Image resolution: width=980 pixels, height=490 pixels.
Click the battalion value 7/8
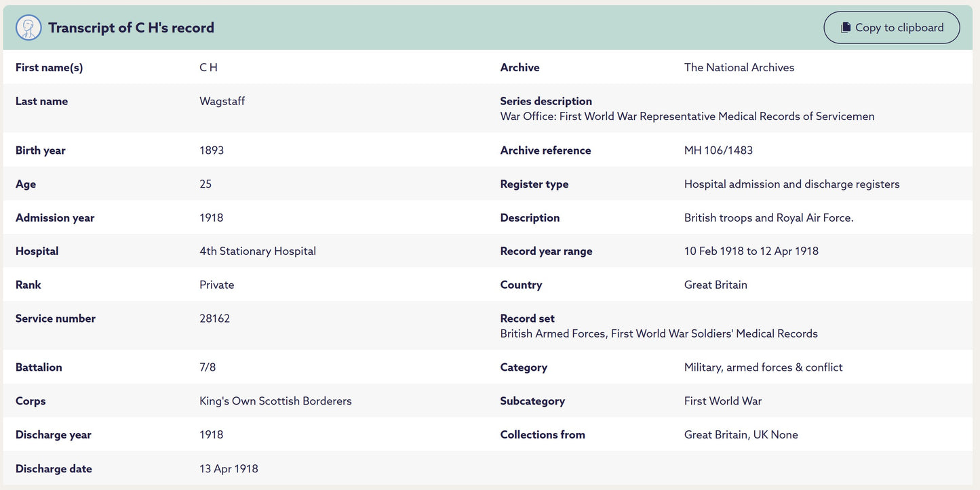pyautogui.click(x=208, y=367)
